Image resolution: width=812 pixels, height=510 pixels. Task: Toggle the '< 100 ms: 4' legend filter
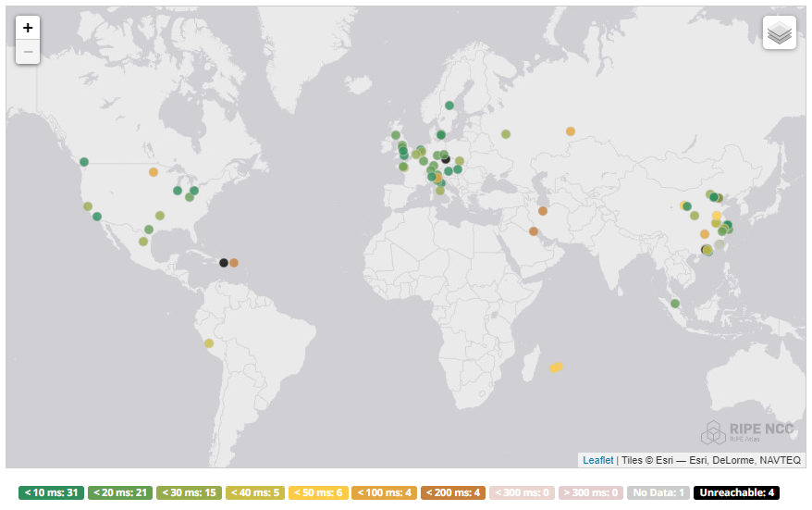pyautogui.click(x=384, y=492)
